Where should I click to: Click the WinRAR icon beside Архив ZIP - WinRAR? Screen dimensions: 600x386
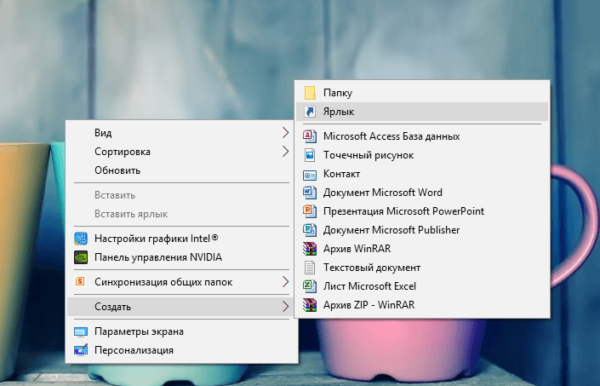coord(310,305)
